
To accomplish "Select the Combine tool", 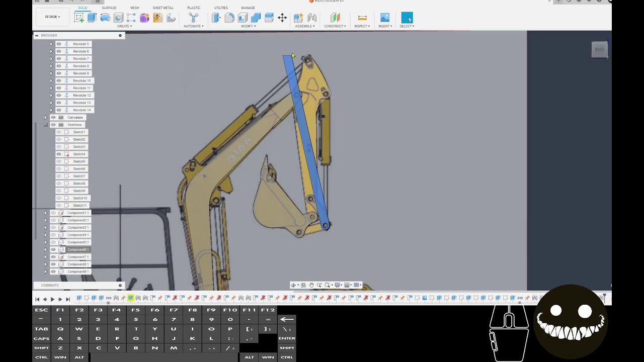I will (256, 18).
